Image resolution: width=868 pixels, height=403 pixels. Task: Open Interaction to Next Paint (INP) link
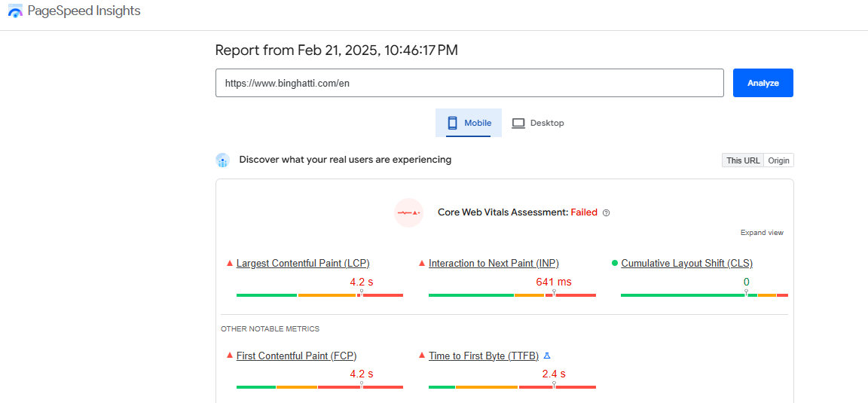click(x=494, y=264)
